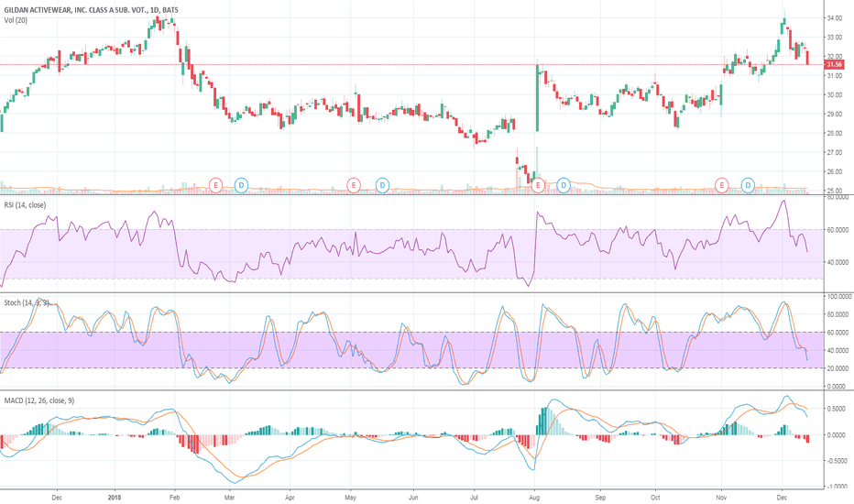Click the Jul label on the time axis
This screenshot has width=854, height=504.
474,498
